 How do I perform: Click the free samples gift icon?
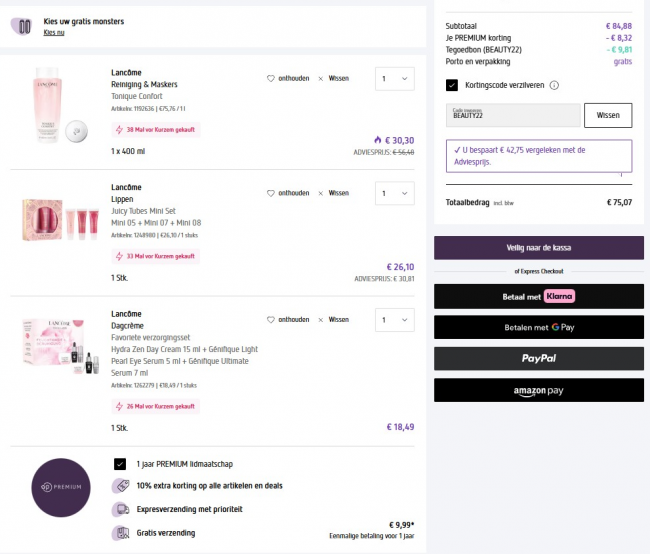point(20,26)
